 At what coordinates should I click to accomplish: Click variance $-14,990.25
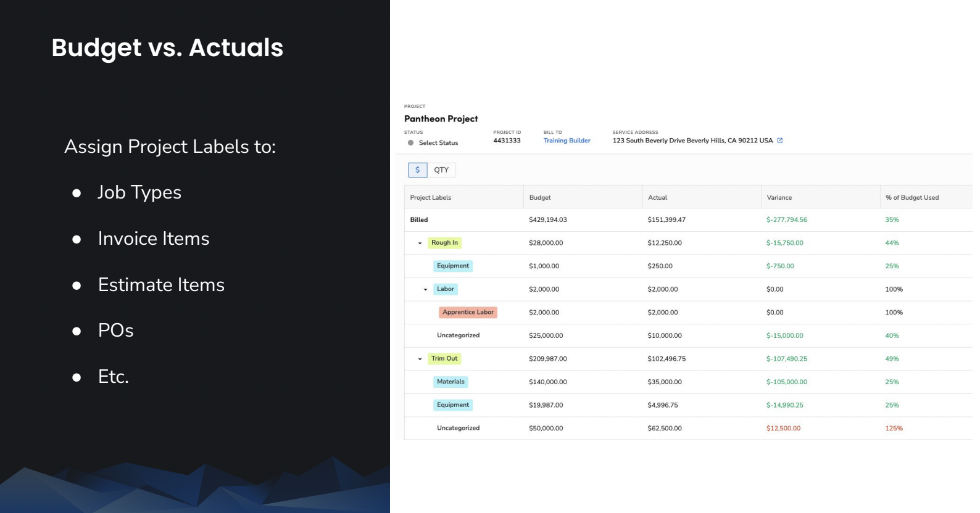[785, 406]
